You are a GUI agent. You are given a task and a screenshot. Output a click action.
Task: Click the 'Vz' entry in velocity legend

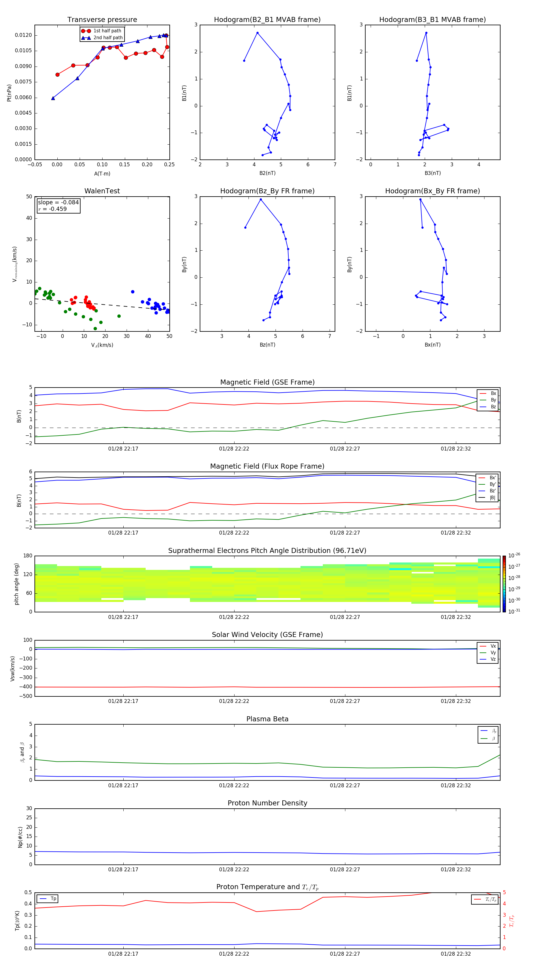click(488, 659)
